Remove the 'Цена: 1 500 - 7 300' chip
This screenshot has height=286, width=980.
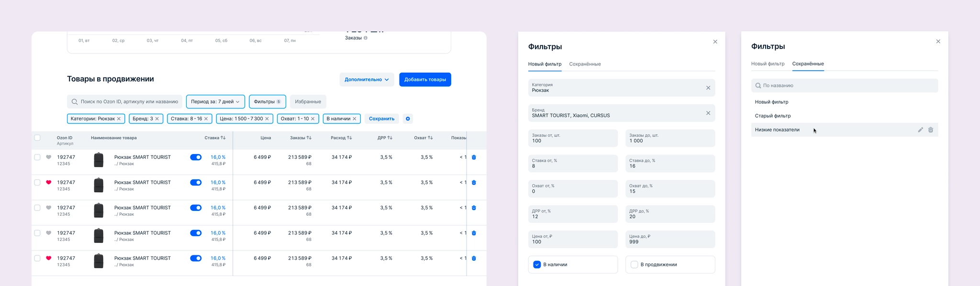pos(267,119)
